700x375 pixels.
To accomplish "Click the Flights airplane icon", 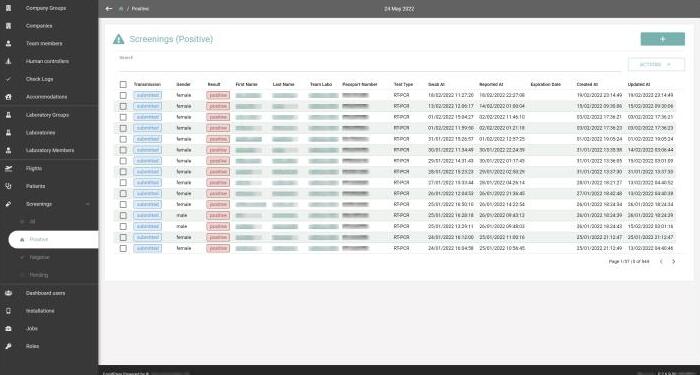I will [8, 168].
